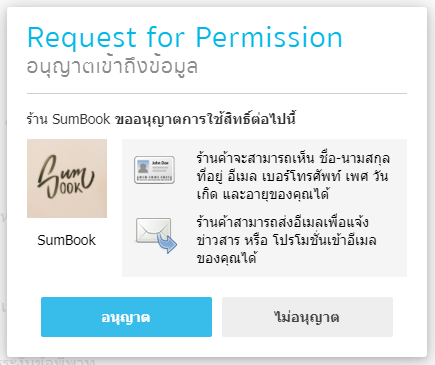Click the handwritten Sum lettering in the logo

(x=64, y=173)
